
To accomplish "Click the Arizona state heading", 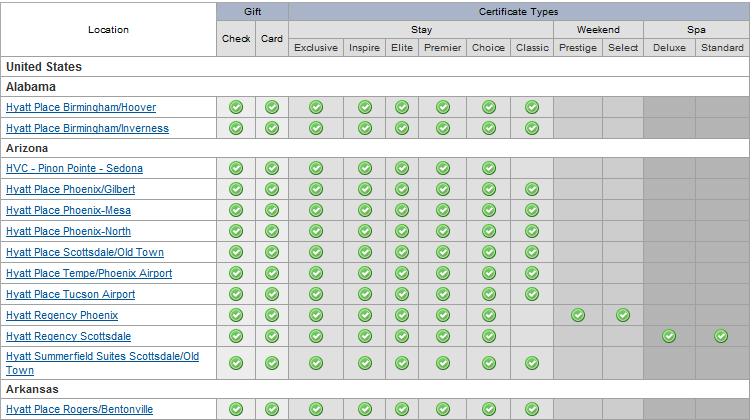I will [27, 148].
